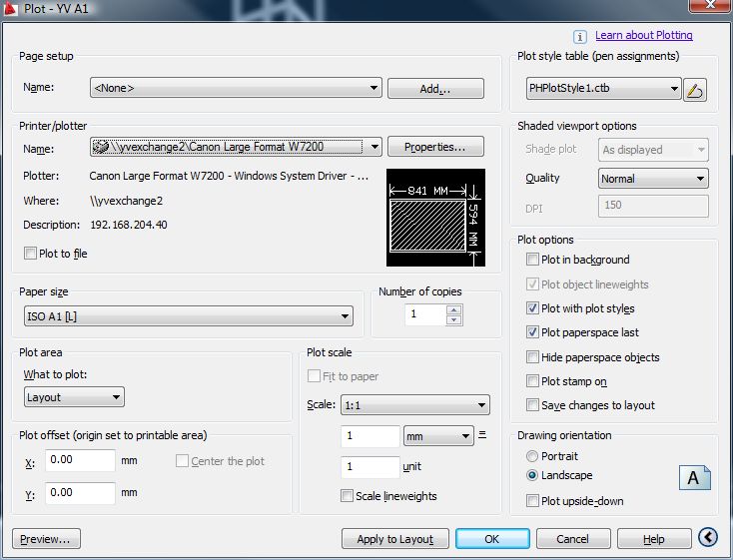This screenshot has height=560, width=733.
Task: Collapse the dialog with the round arrow button
Action: (708, 538)
